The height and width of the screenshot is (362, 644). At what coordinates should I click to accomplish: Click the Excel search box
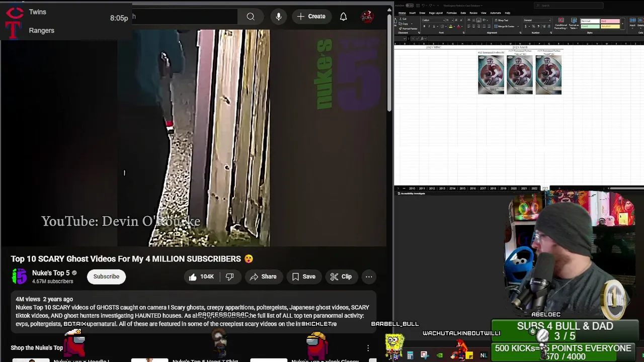point(569,6)
